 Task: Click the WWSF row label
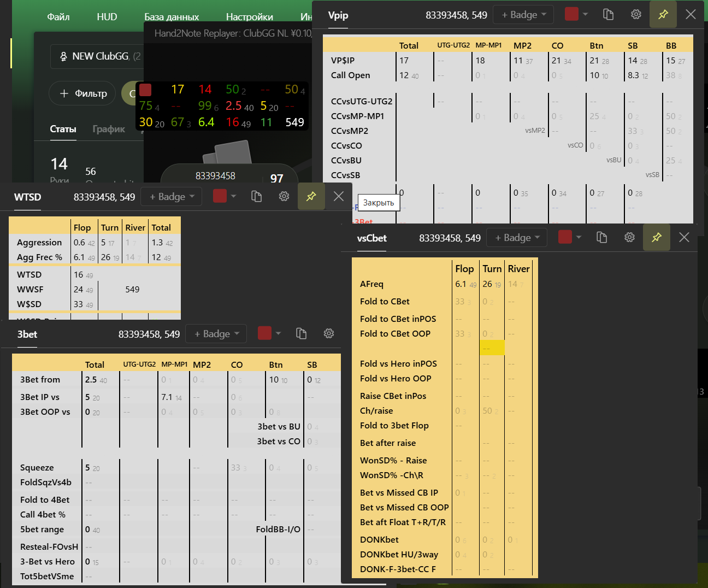(x=30, y=290)
